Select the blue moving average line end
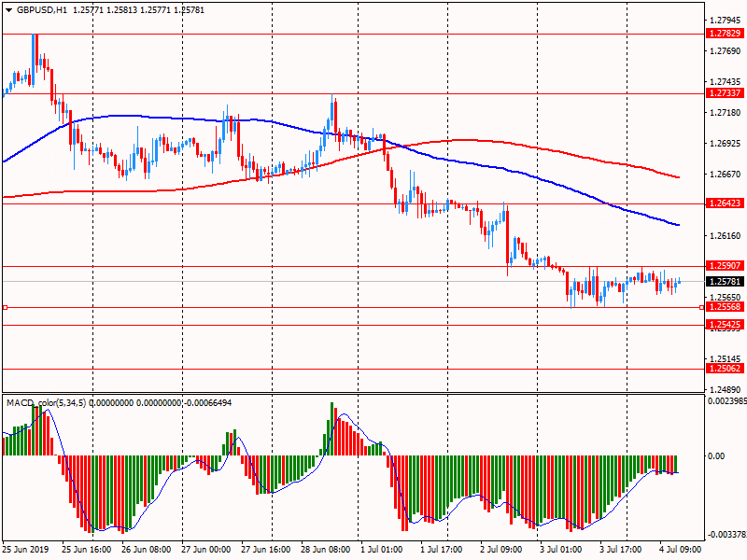 point(678,225)
